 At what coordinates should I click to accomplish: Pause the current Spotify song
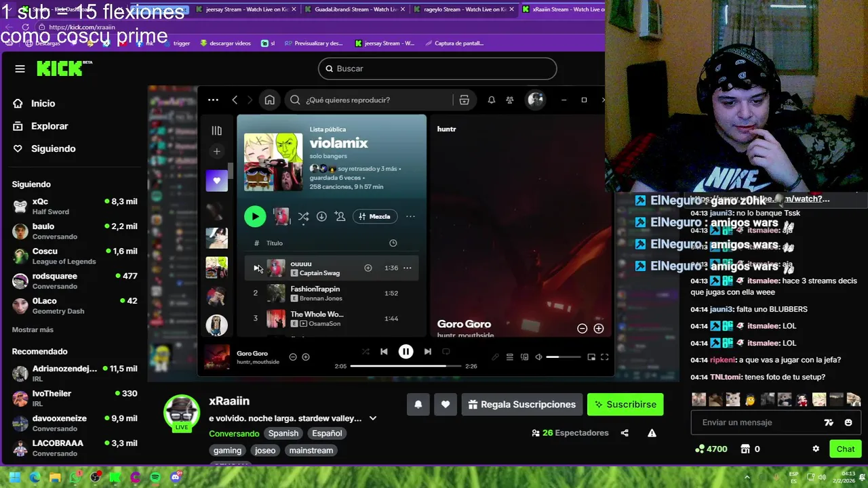point(406,351)
